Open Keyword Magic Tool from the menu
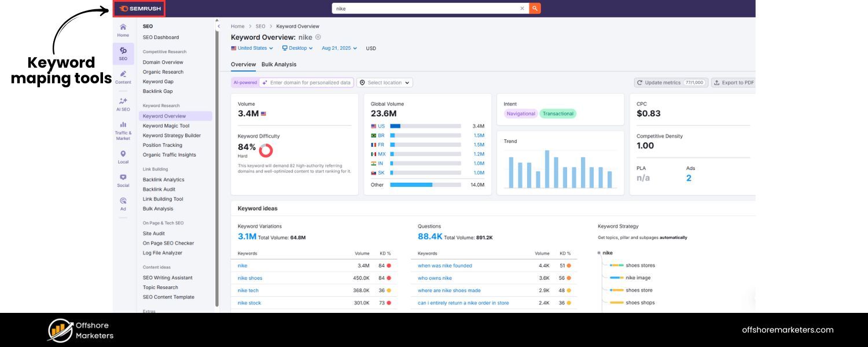 [167, 125]
